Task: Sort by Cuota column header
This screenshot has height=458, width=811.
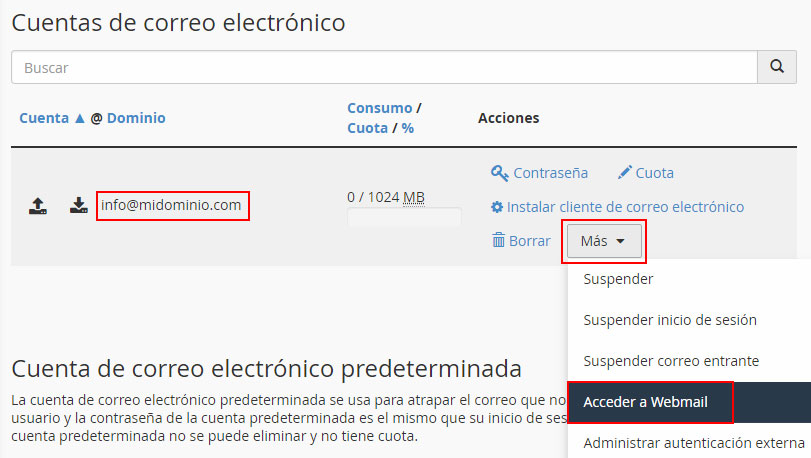Action: [x=366, y=128]
